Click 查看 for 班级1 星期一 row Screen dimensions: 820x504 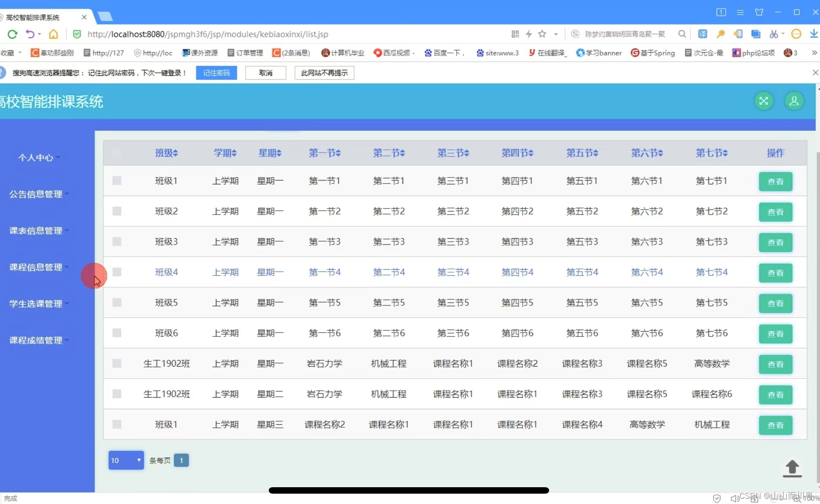point(776,181)
